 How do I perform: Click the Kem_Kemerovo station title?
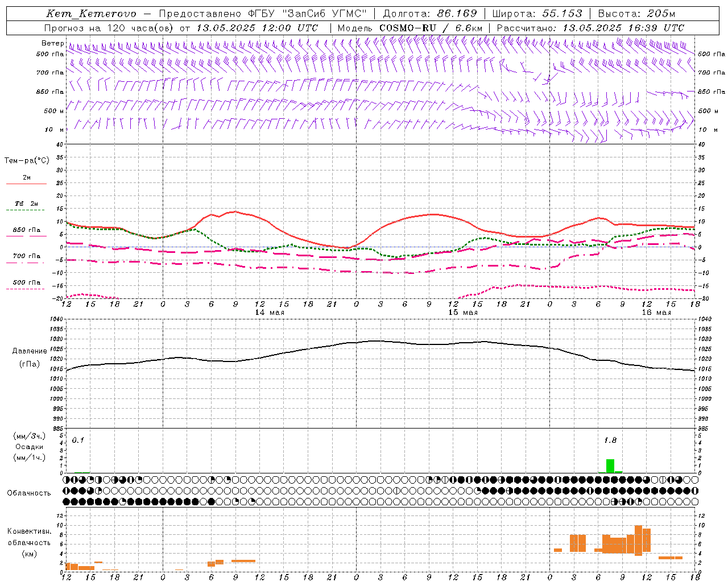click(92, 14)
